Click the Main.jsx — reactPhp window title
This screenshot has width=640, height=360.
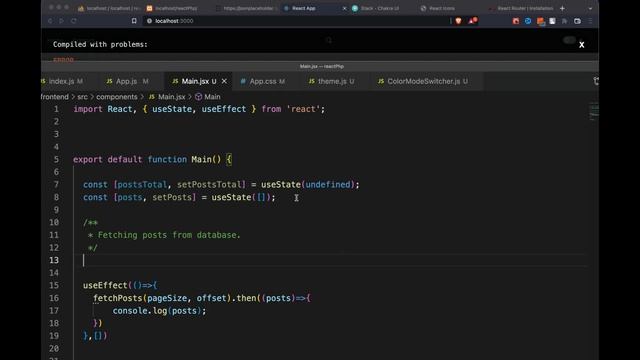[x=322, y=66]
